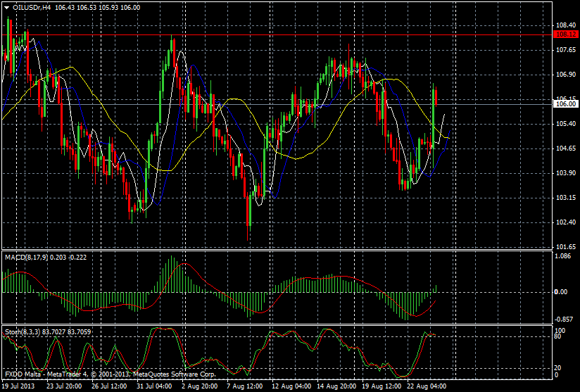Click the -0.857 MACD scale value
The image size is (580, 392).
click(562, 318)
